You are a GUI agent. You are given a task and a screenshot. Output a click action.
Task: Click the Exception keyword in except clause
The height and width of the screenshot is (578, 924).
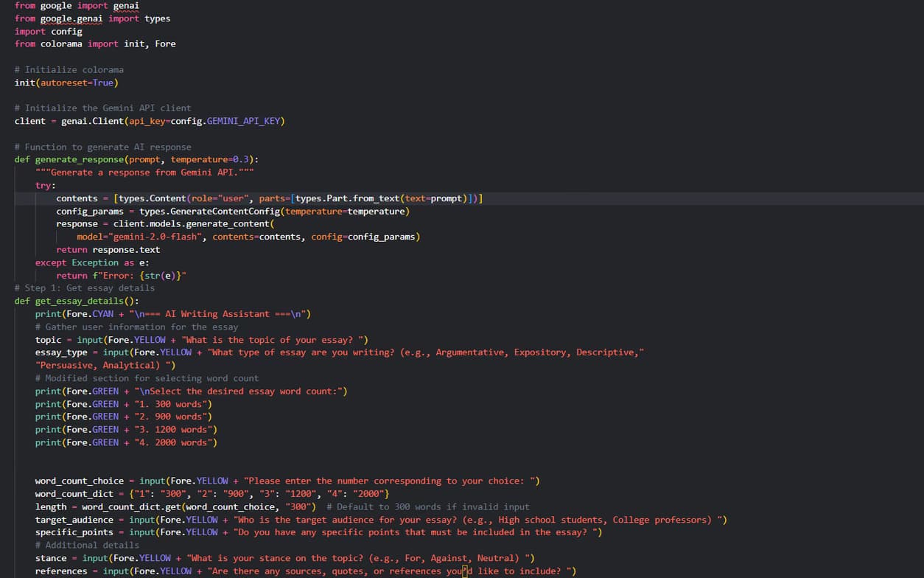(x=92, y=262)
